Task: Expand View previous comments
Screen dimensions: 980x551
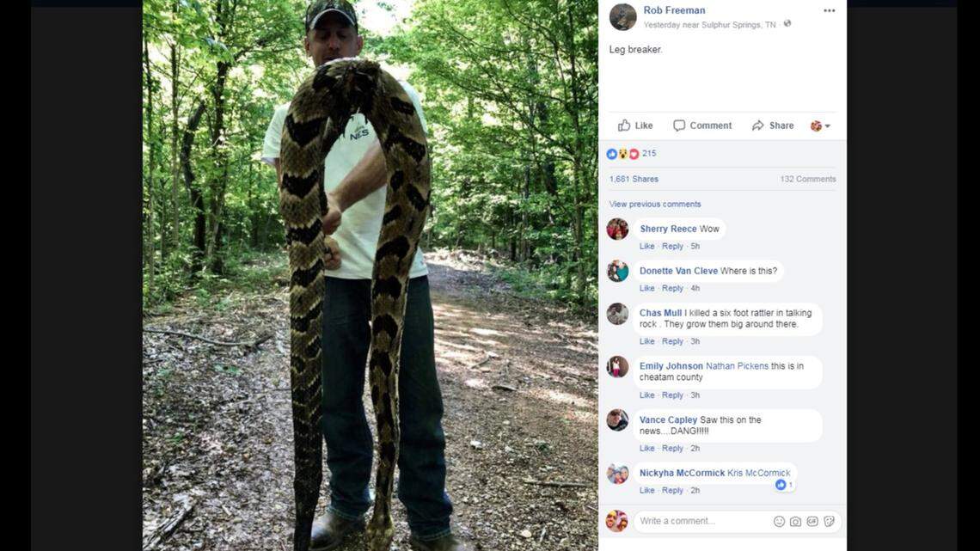Action: (x=655, y=205)
